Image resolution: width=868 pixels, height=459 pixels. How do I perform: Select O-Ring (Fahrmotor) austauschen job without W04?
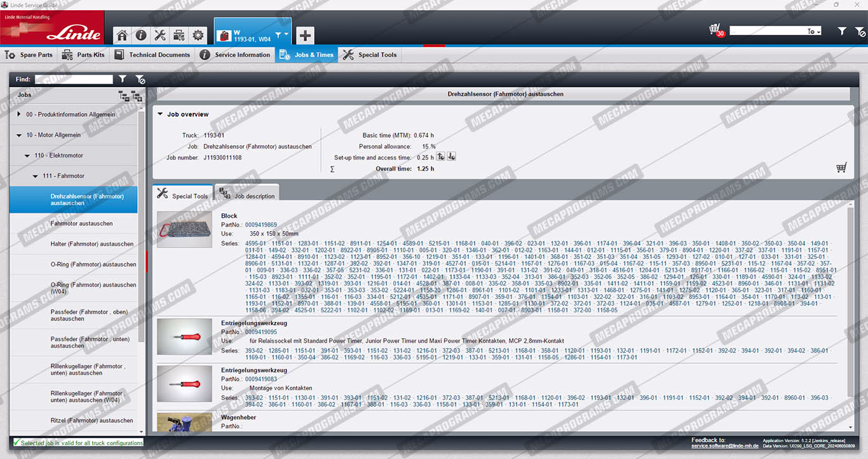pos(73,264)
